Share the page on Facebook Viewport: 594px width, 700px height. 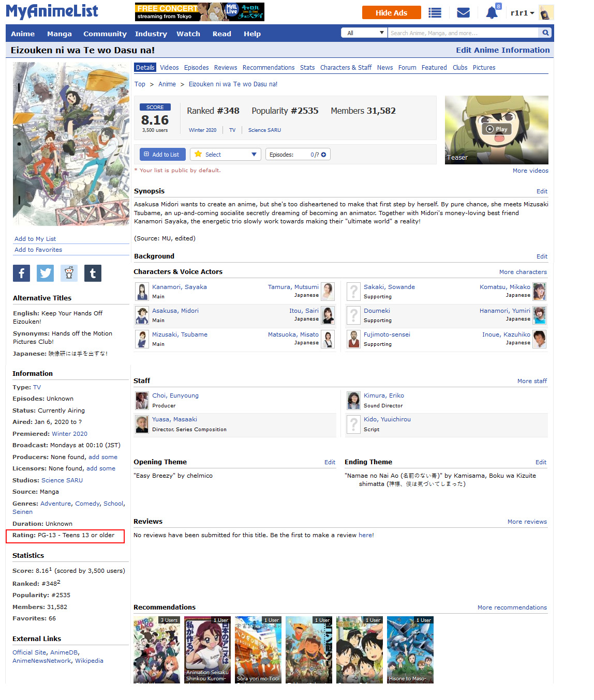(x=21, y=273)
